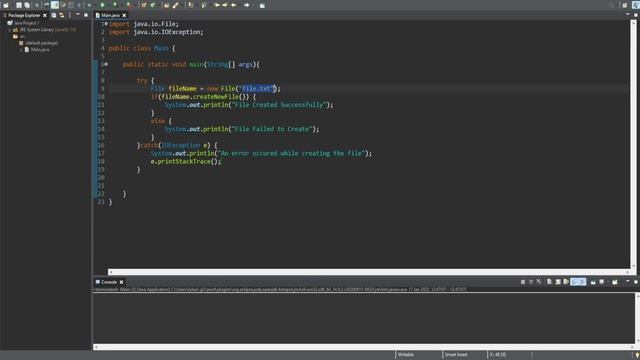
Task: Click the editor scrollbar left arrow
Action: 111,272
